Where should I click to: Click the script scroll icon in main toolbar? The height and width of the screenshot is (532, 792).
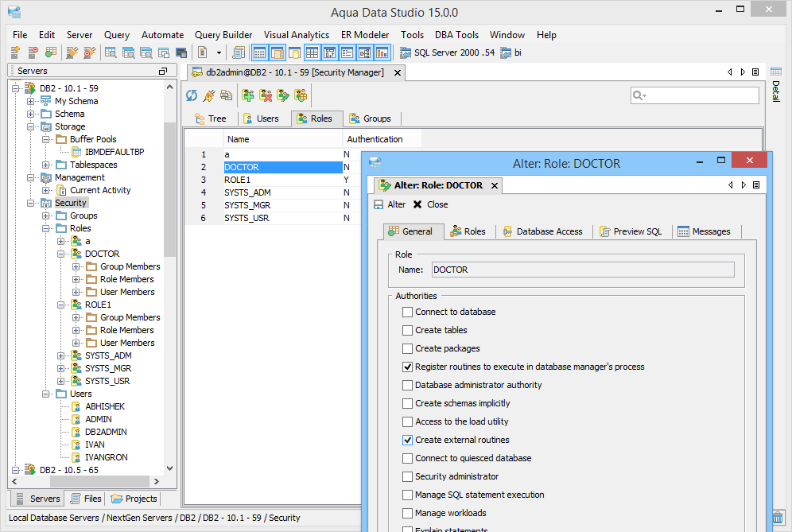(239, 52)
